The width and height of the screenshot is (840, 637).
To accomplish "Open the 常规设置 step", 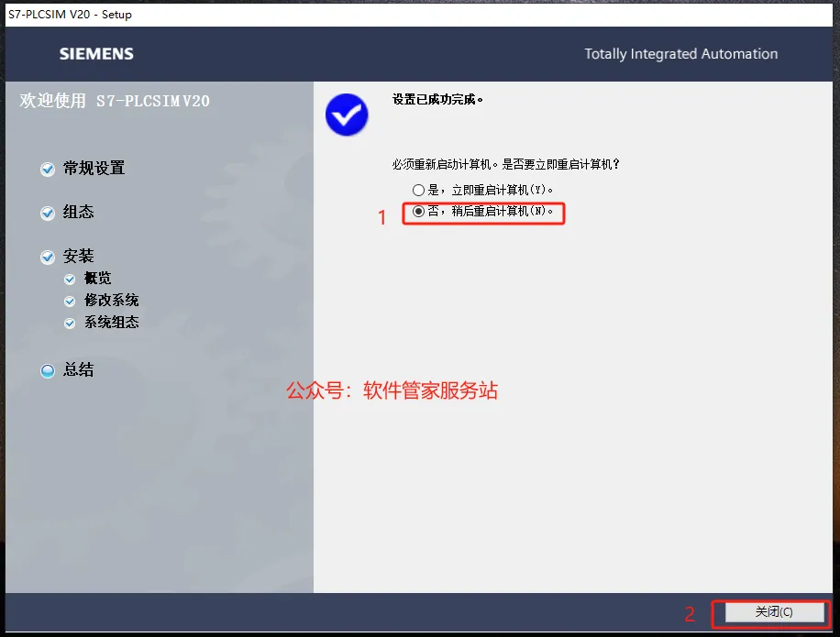I will pyautogui.click(x=94, y=168).
